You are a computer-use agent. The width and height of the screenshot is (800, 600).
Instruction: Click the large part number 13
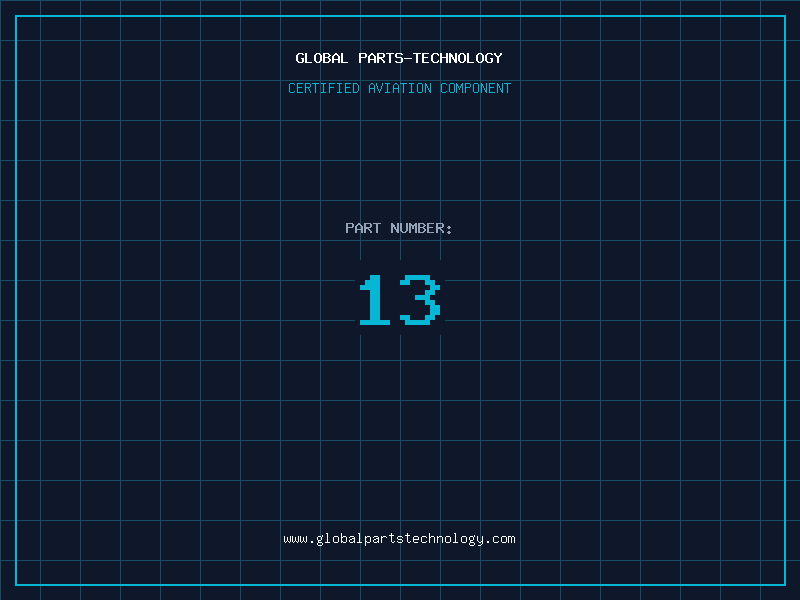(399, 299)
